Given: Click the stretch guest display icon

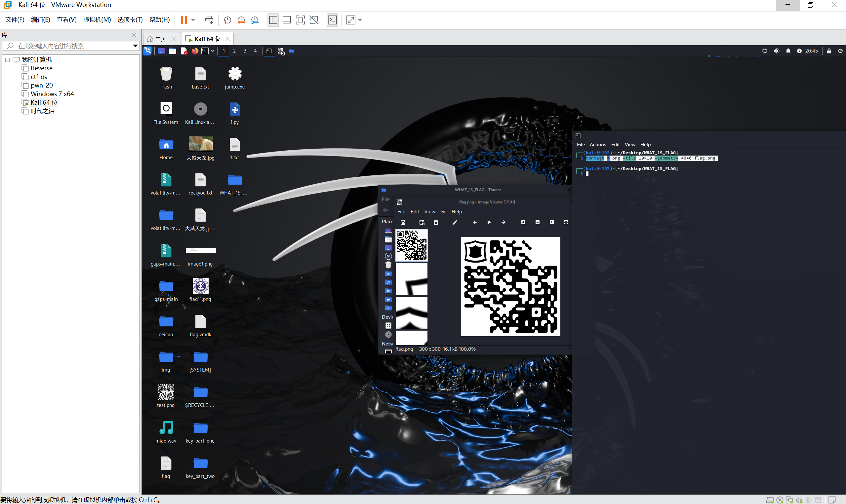Looking at the screenshot, I should [351, 20].
